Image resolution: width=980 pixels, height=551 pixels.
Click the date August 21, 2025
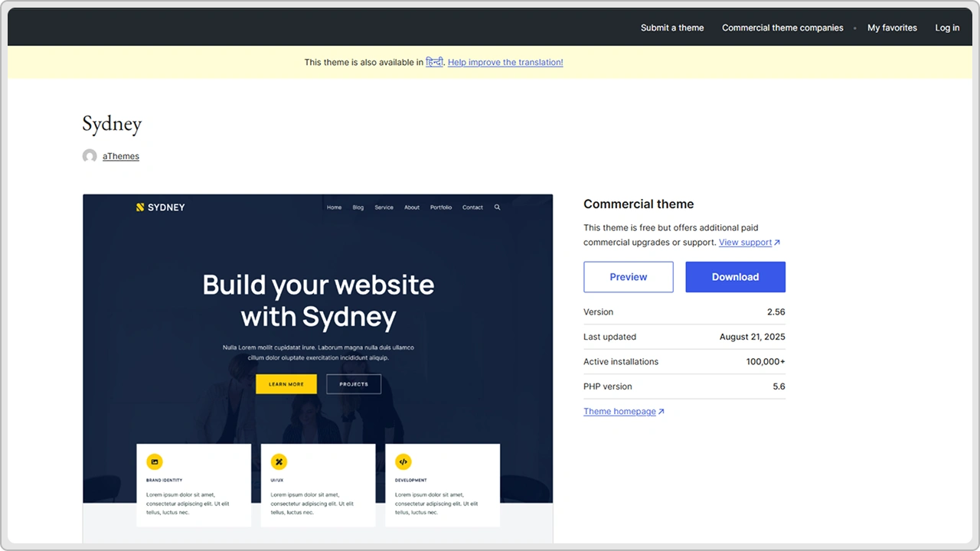click(x=753, y=337)
